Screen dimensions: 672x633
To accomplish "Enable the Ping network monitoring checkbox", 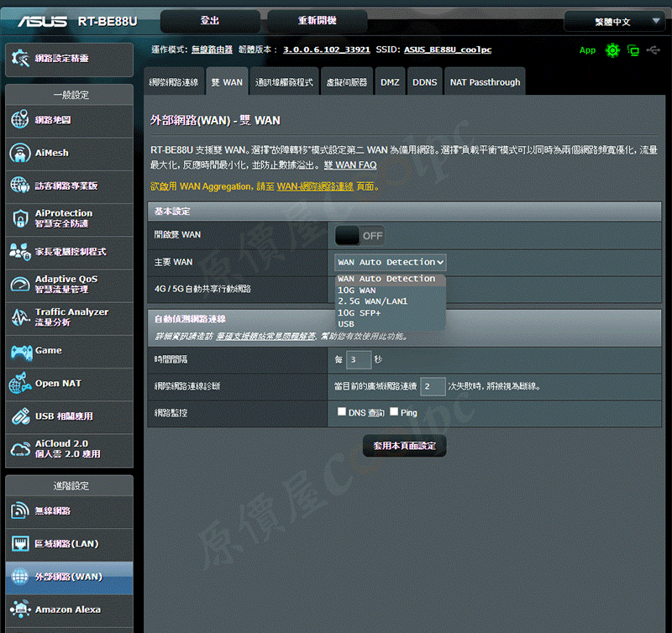I will pos(394,411).
